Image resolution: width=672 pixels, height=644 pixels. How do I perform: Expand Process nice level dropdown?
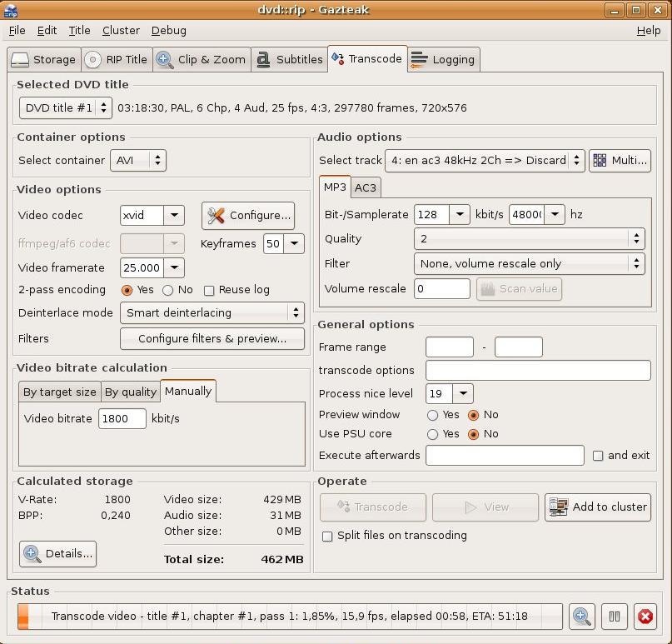coord(463,393)
